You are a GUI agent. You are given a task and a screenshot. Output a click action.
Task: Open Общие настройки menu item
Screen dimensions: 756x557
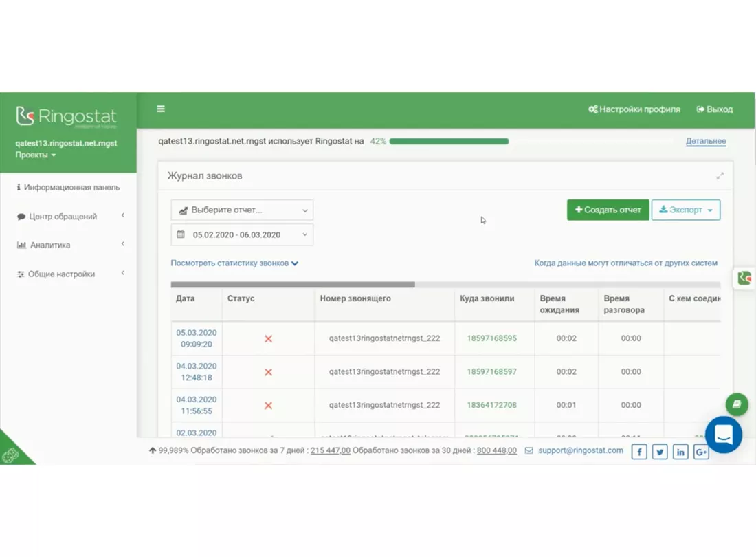(x=56, y=274)
